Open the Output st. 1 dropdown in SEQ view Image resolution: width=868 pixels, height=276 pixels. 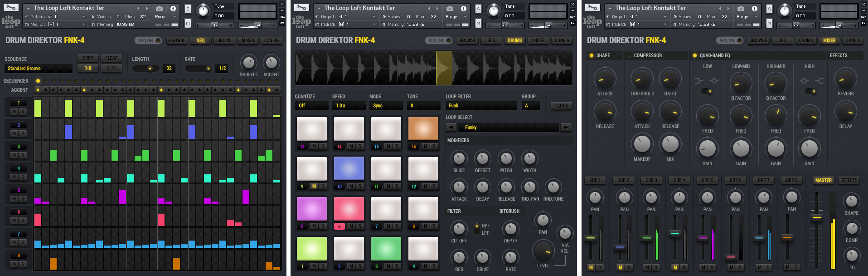pyautogui.click(x=84, y=17)
